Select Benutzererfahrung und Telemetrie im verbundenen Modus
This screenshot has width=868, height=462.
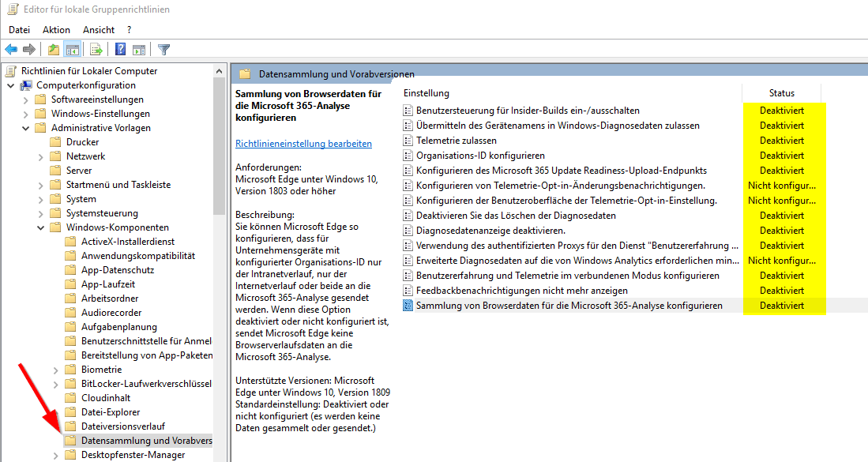[x=568, y=276]
